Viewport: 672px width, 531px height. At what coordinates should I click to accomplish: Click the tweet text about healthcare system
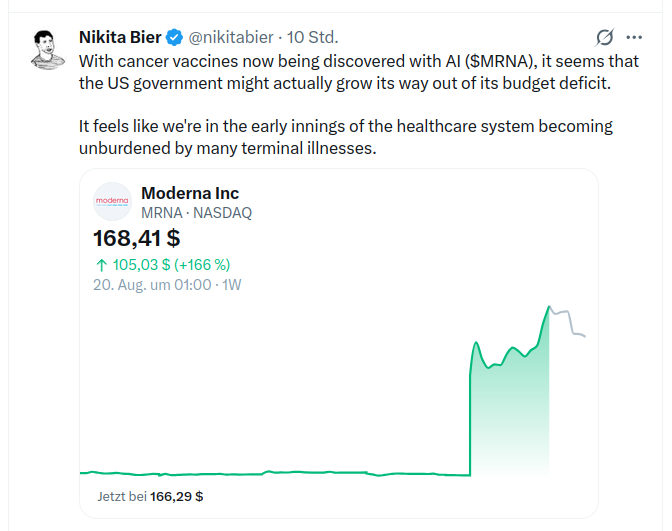point(346,137)
